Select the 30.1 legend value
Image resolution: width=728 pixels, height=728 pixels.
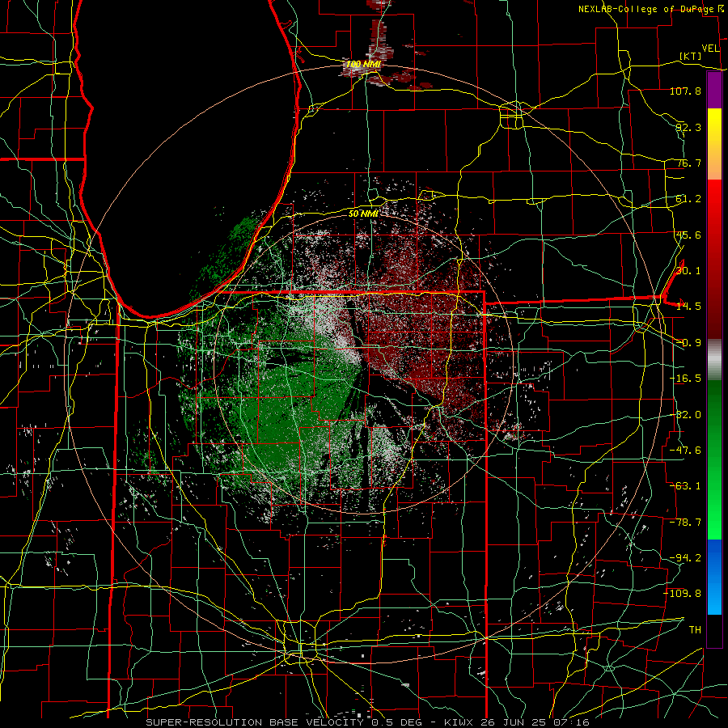click(688, 271)
